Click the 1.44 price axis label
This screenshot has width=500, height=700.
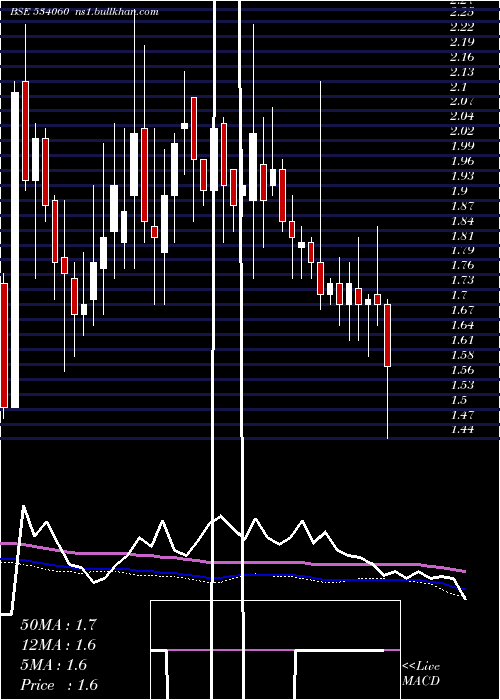(462, 430)
